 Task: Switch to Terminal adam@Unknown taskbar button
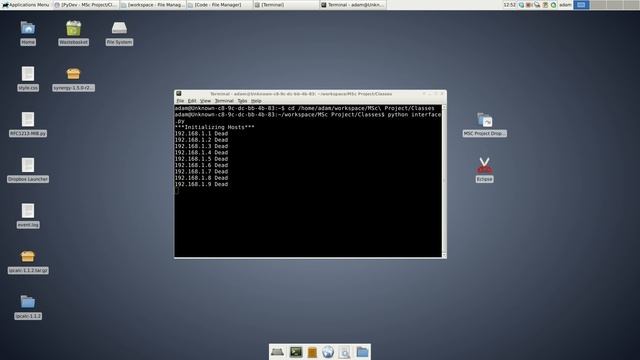353,5
